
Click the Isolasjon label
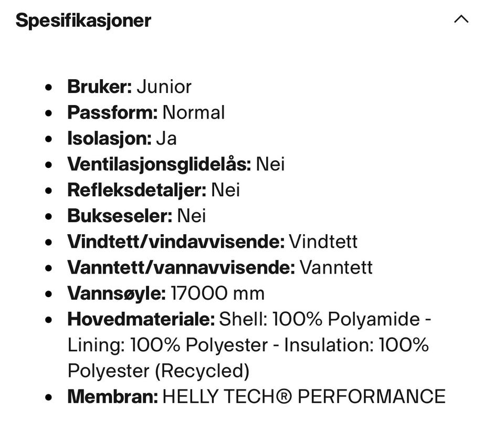click(109, 138)
